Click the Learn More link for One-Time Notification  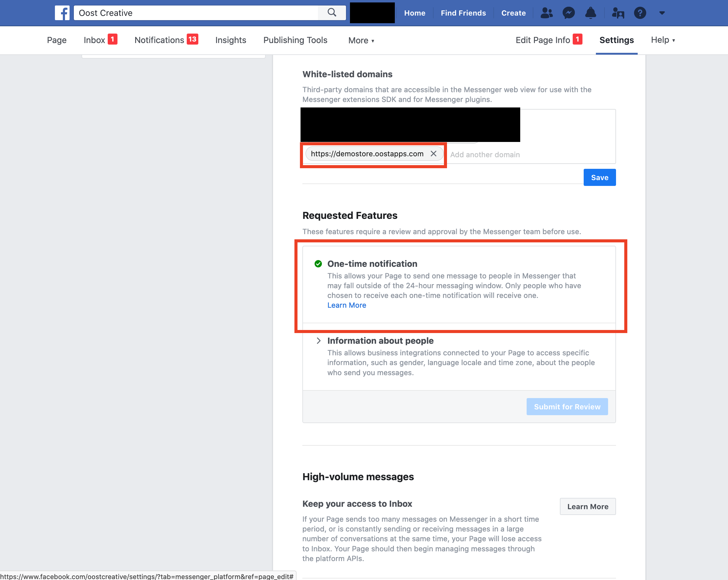pos(347,305)
